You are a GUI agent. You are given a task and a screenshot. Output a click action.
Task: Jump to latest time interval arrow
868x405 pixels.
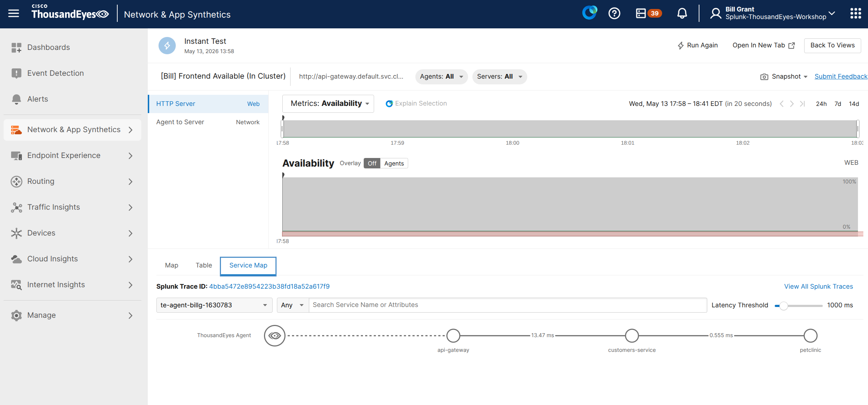coord(803,104)
